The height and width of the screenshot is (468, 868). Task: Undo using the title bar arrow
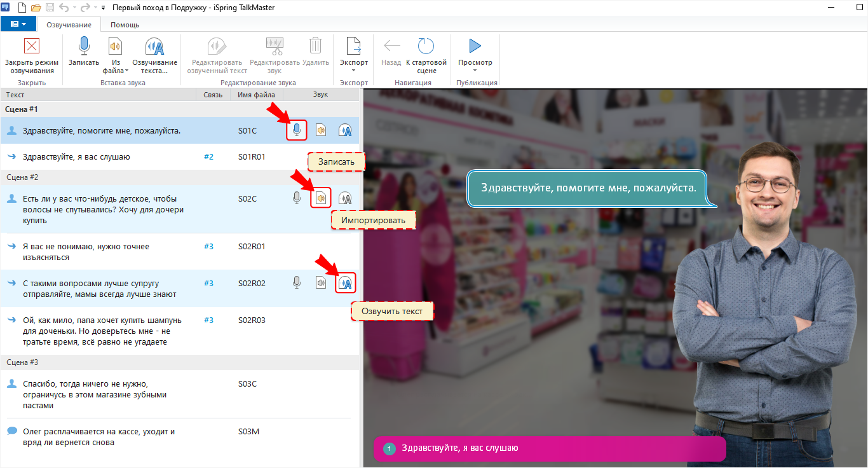64,8
